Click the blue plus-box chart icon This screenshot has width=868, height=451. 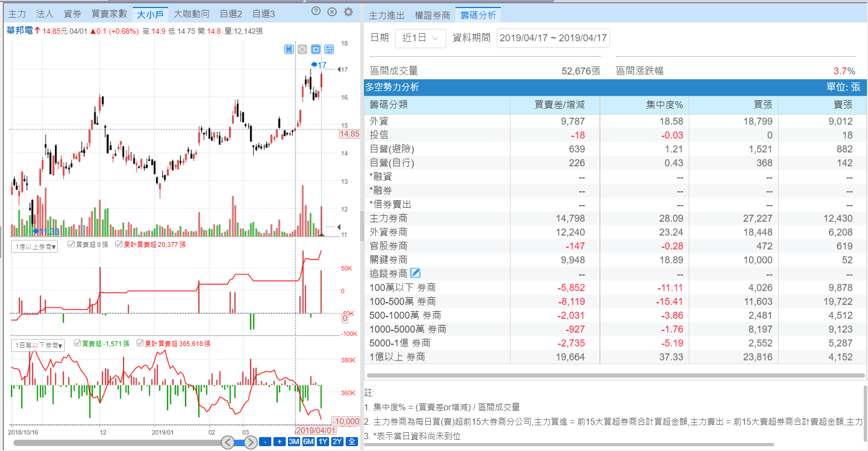pyautogui.click(x=316, y=49)
